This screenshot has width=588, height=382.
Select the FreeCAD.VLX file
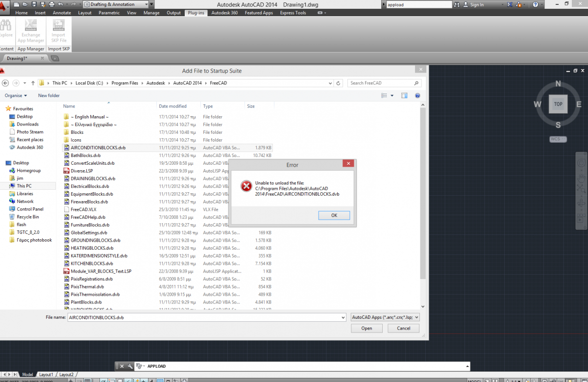(83, 209)
